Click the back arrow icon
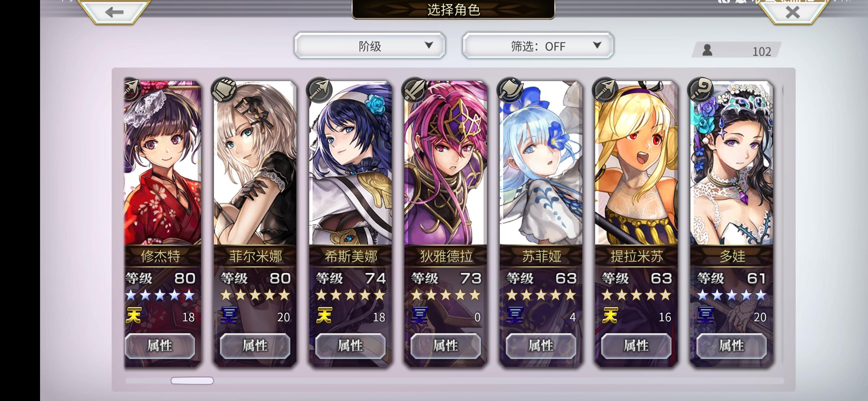 point(114,12)
